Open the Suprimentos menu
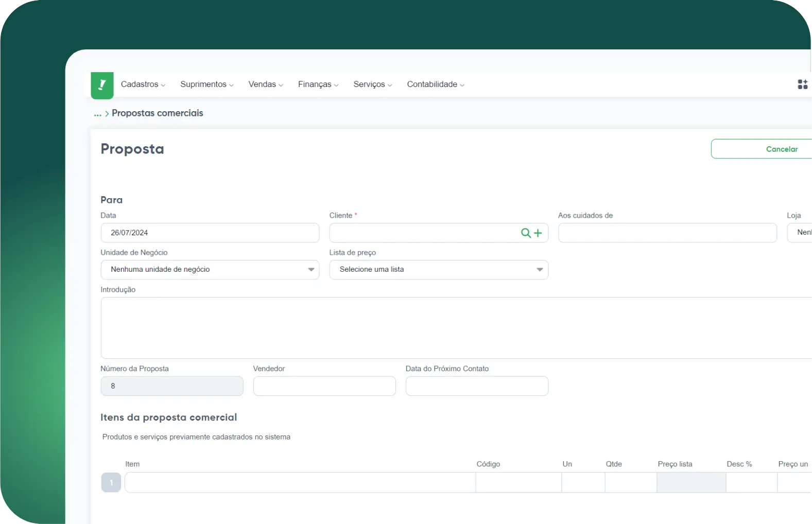This screenshot has height=524, width=812. (207, 84)
